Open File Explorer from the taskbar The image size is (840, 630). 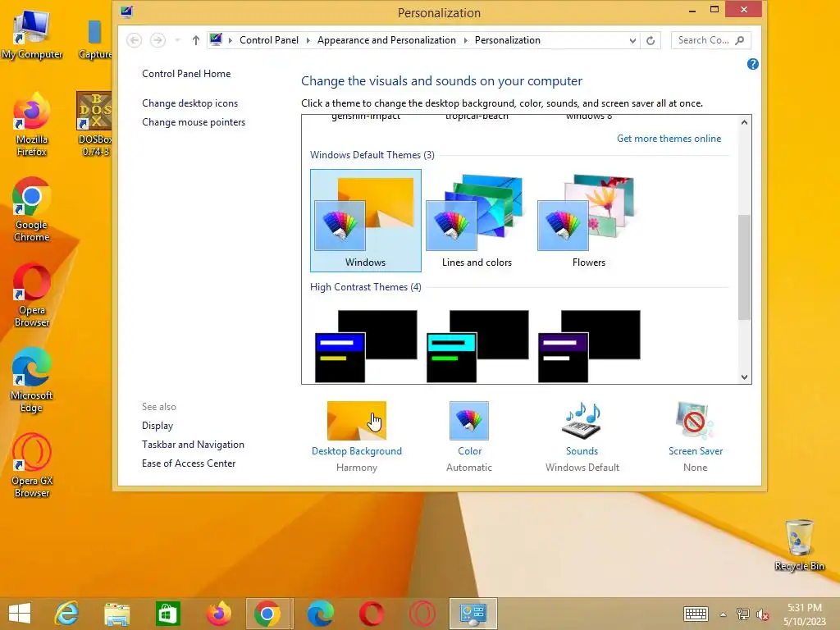tap(116, 614)
